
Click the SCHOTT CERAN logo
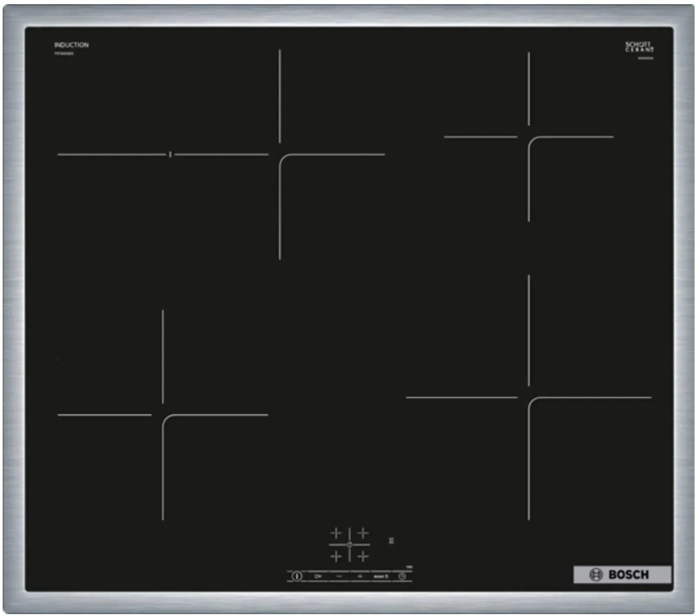point(639,47)
